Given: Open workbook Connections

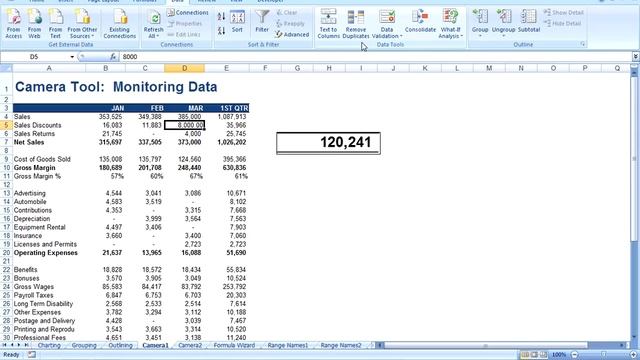Looking at the screenshot, I should (x=187, y=13).
